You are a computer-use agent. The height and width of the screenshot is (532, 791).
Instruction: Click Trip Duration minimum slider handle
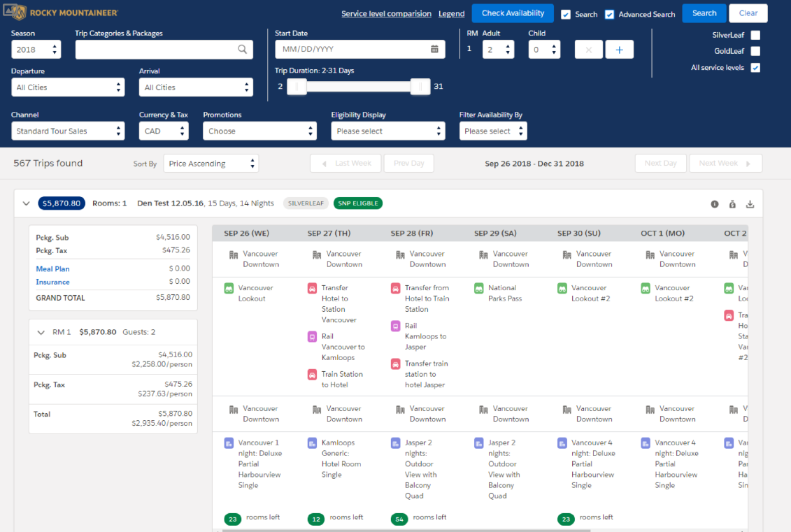click(x=297, y=87)
